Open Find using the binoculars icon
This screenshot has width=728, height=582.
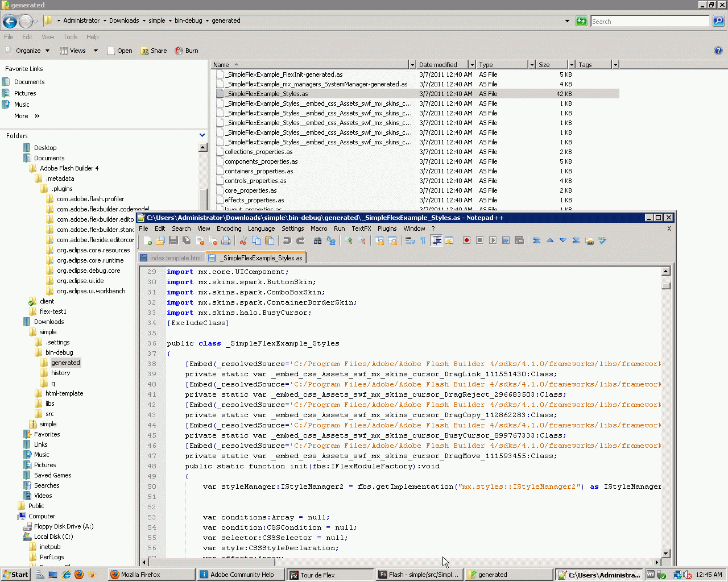318,241
